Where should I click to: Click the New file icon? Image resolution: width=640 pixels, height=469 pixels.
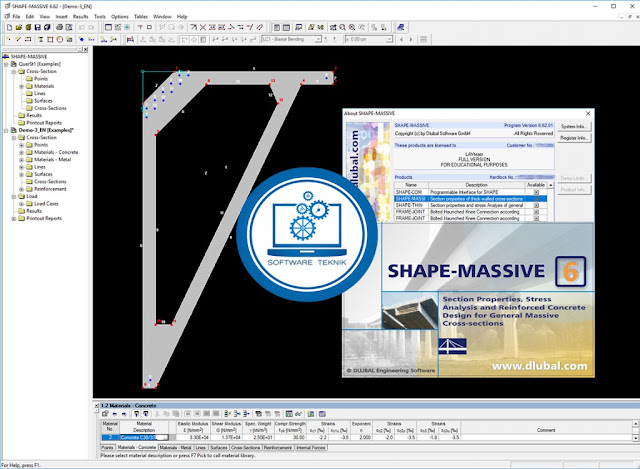9,27
